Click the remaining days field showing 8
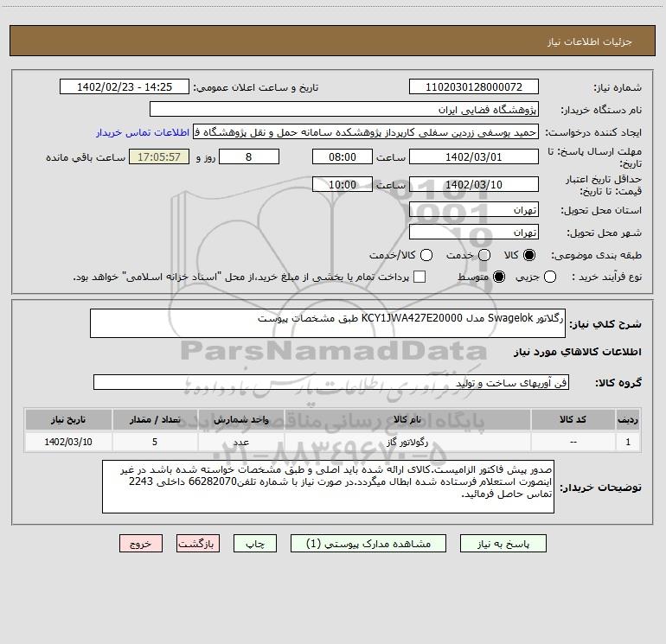The height and width of the screenshot is (644, 666). pos(249,156)
